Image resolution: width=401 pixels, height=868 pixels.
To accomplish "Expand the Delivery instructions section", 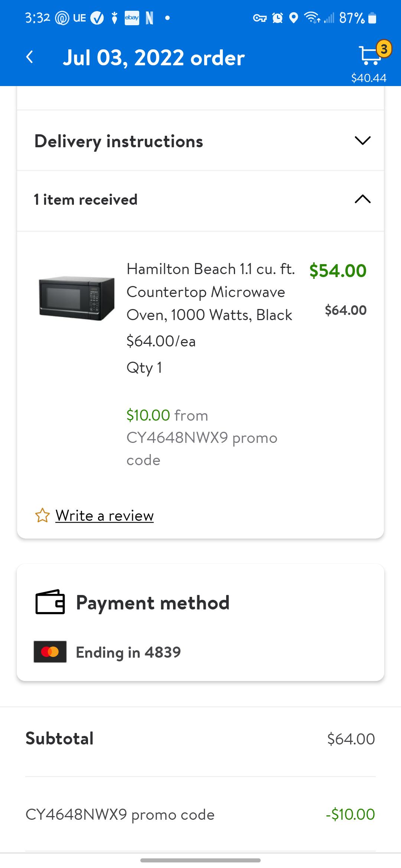I will [362, 141].
